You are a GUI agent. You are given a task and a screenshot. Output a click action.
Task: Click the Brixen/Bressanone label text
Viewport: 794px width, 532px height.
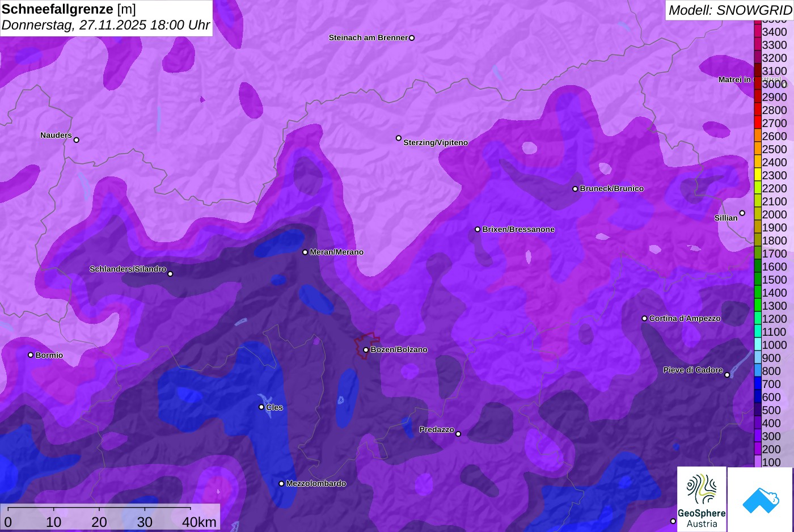coord(518,229)
